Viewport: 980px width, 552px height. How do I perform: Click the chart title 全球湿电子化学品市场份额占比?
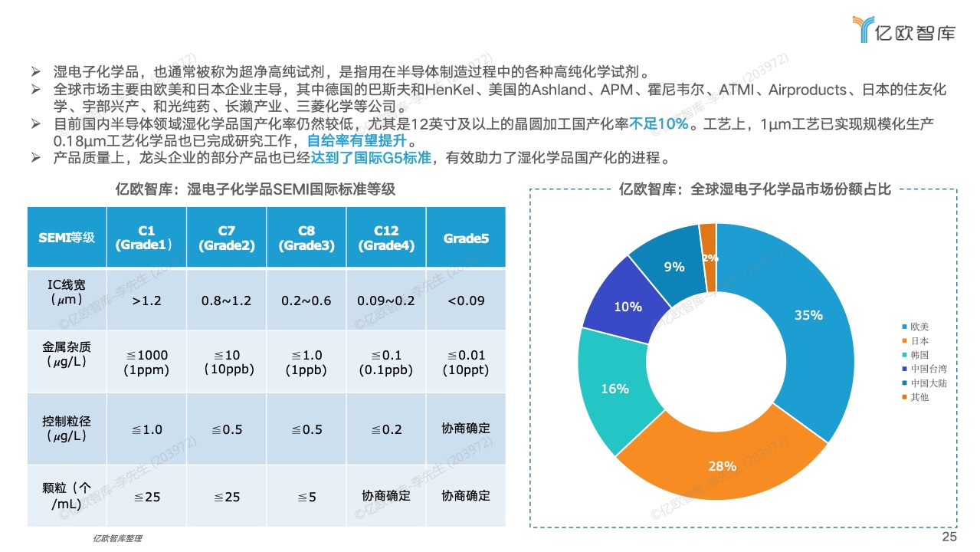(x=791, y=189)
